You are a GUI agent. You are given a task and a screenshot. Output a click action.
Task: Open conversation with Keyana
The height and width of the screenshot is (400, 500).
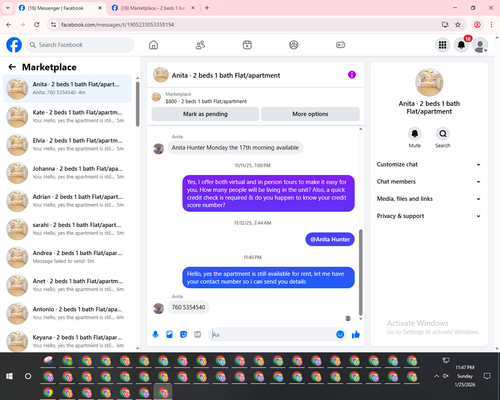tap(68, 340)
